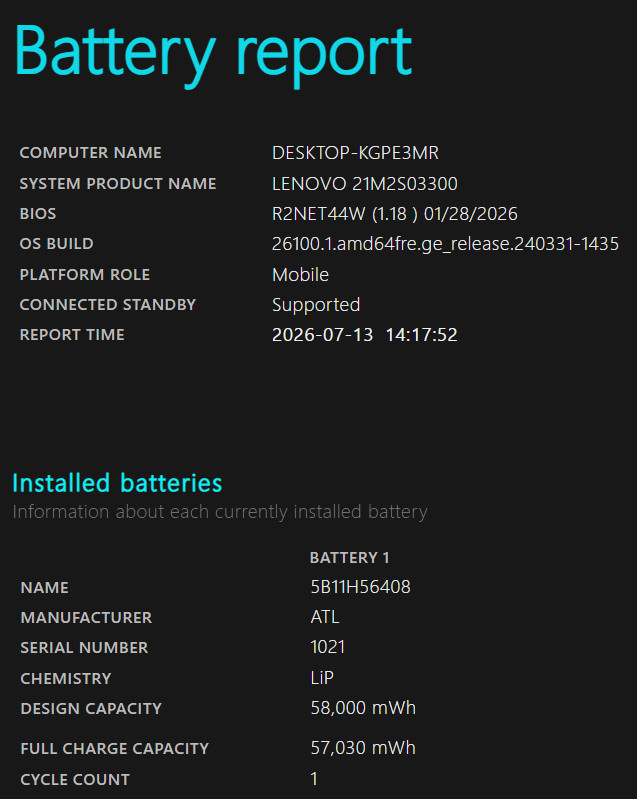Click the SYSTEM PRODUCT NAME label
The height and width of the screenshot is (799, 637).
click(118, 184)
